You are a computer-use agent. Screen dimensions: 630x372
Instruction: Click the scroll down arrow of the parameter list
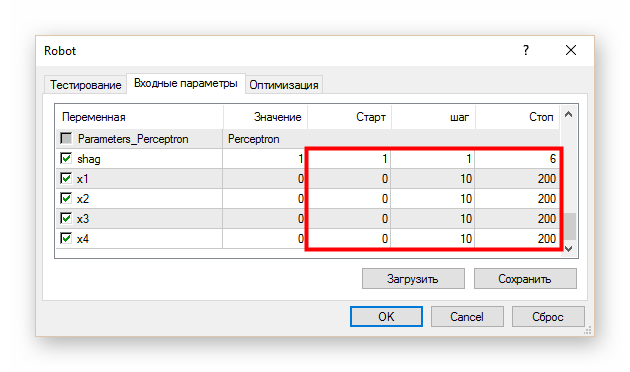coord(569,248)
